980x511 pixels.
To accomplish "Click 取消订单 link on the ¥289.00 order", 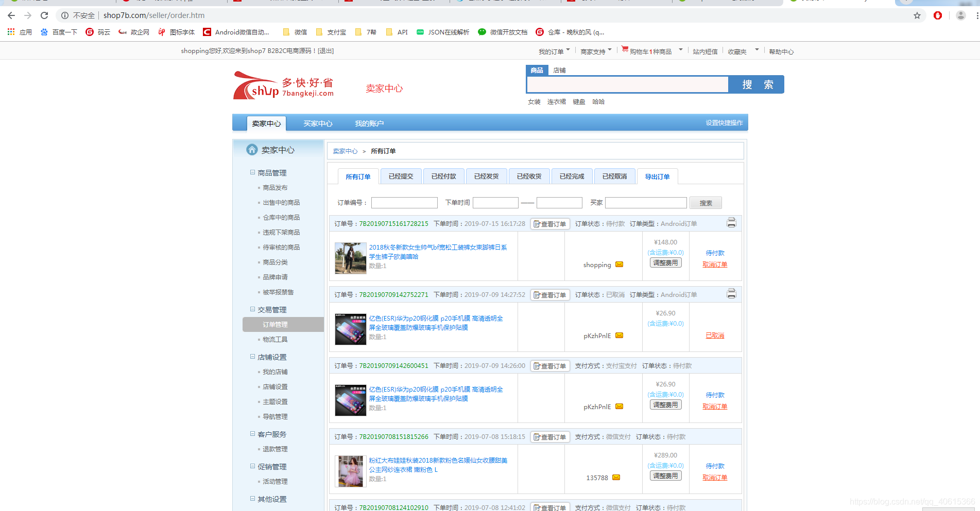I will [x=715, y=477].
